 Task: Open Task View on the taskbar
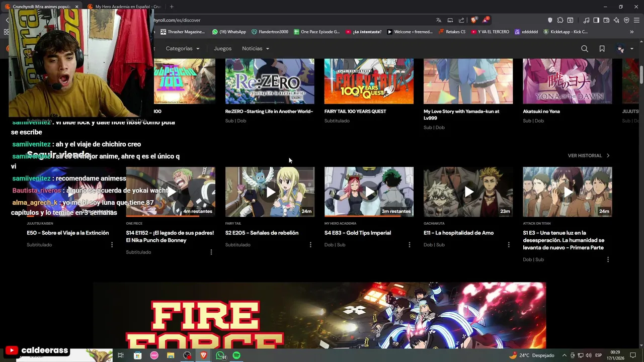point(121,355)
